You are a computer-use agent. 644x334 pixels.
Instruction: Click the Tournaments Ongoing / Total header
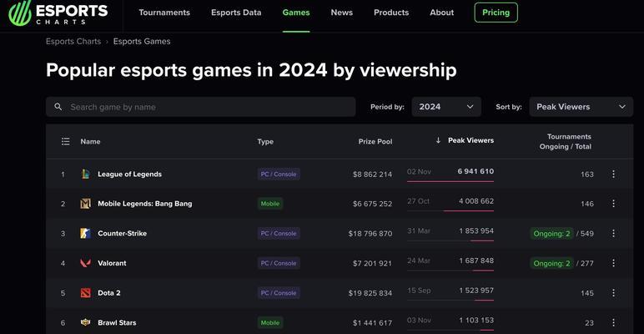point(566,141)
